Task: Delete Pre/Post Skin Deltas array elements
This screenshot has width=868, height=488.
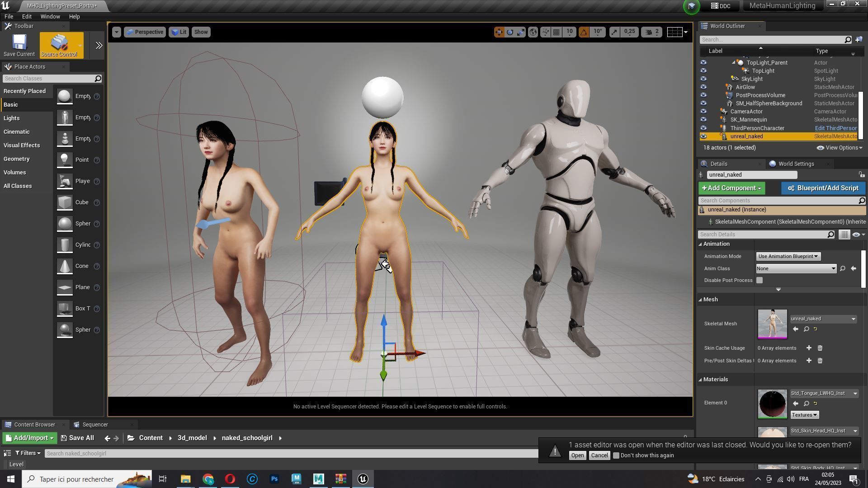Action: (820, 361)
